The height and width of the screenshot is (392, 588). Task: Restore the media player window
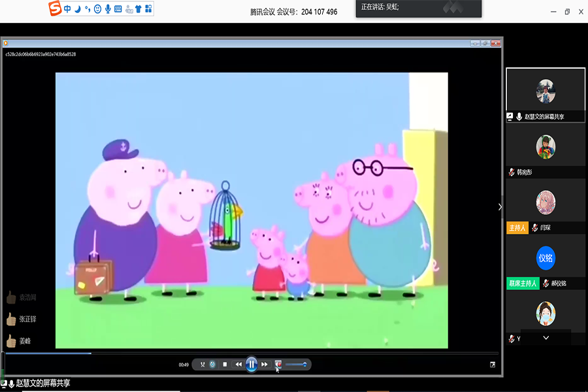(x=485, y=44)
